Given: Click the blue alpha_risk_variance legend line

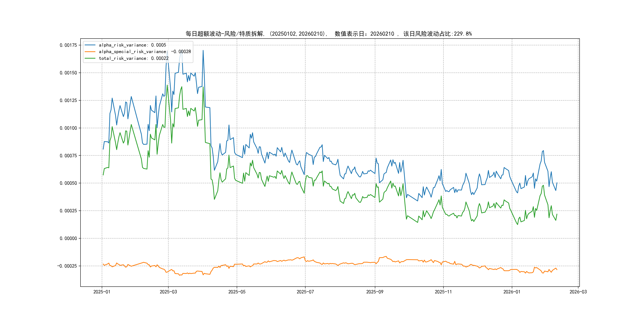Looking at the screenshot, I should (x=90, y=45).
